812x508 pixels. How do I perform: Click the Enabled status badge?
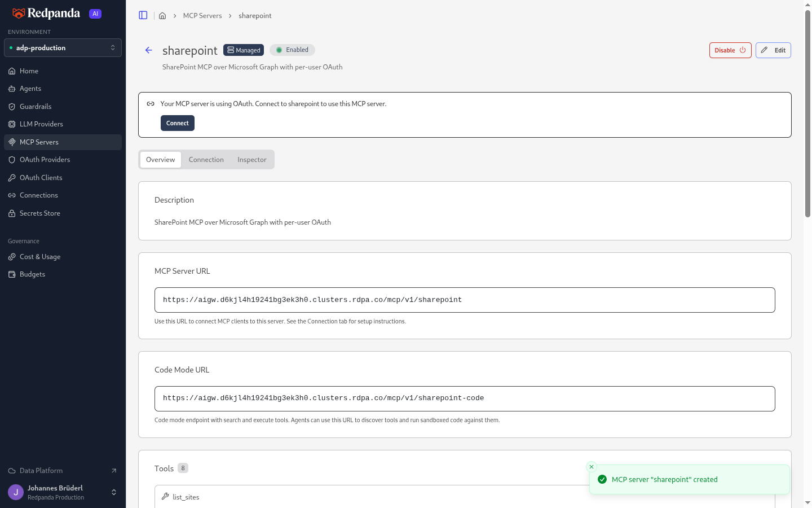click(x=292, y=50)
